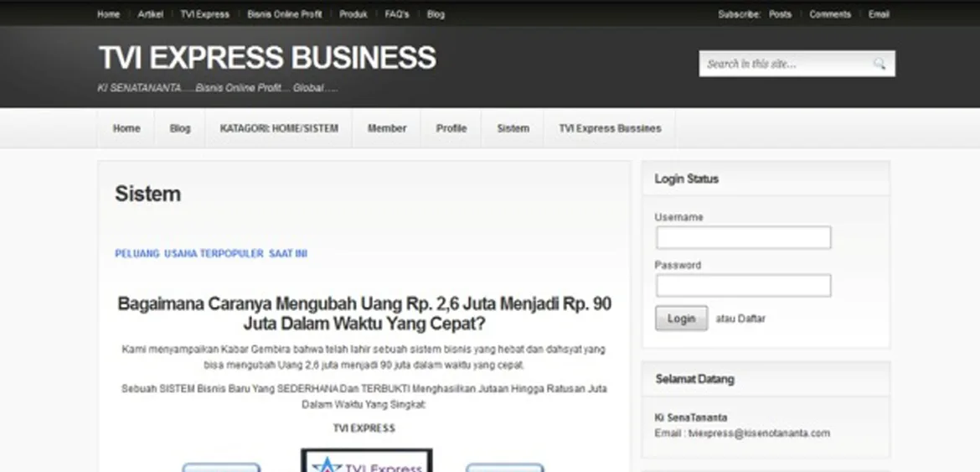
Task: Click the Ki SenaTananta name text
Action: [691, 418]
